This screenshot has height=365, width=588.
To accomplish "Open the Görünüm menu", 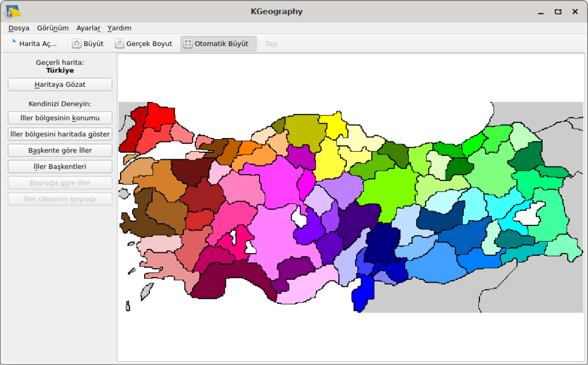I will click(53, 28).
